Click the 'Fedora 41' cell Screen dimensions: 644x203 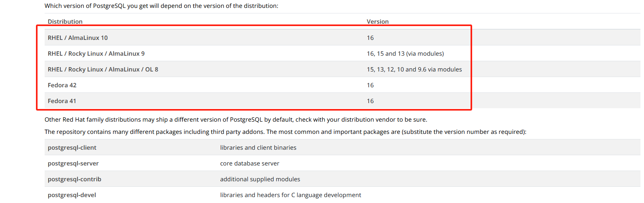coord(62,101)
